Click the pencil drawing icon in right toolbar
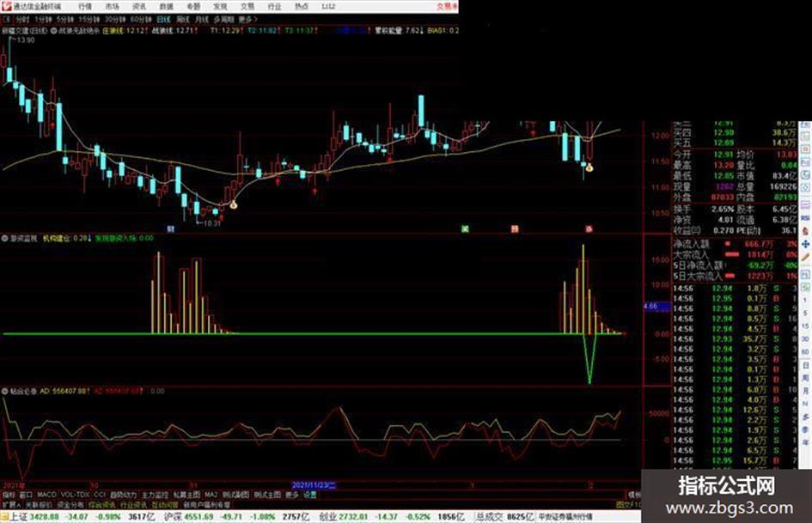Screen dimensions: 812x523 805,257
